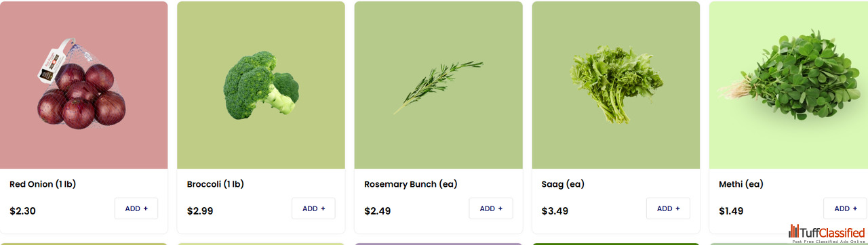The width and height of the screenshot is (868, 245).
Task: Click the $3.49 Saag price
Action: (555, 211)
